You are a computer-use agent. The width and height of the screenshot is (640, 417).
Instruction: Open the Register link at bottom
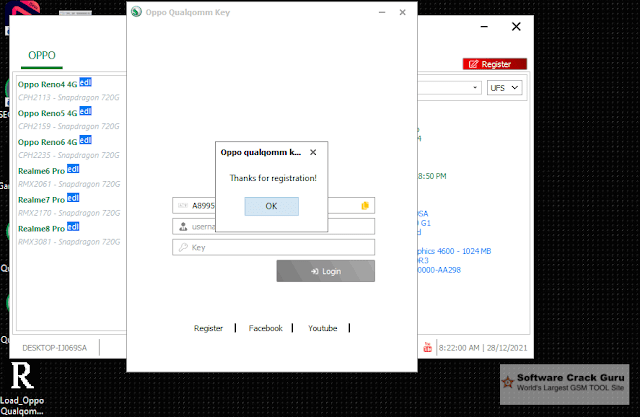pyautogui.click(x=208, y=328)
